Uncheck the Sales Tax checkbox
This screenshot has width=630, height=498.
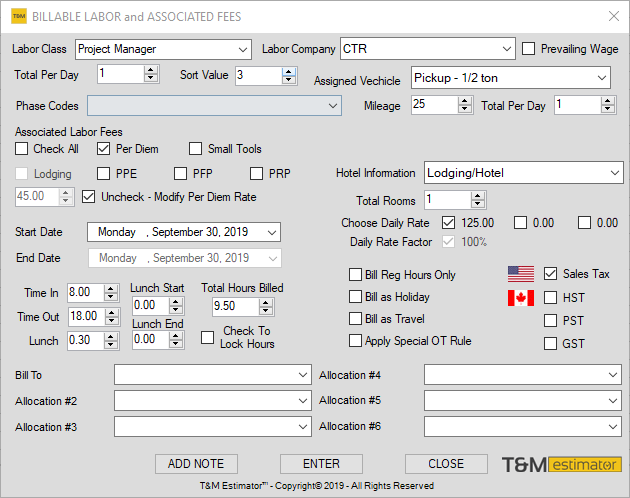[x=550, y=274]
